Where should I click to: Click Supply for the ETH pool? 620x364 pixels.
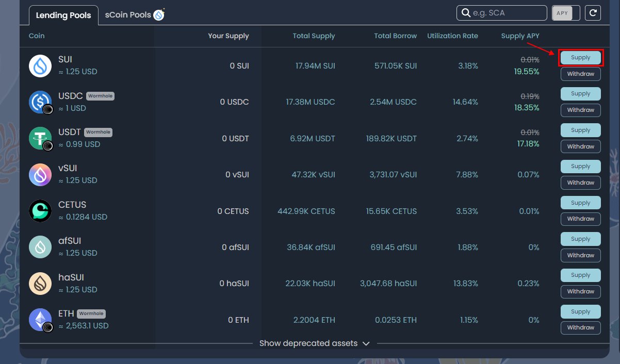[x=580, y=312]
